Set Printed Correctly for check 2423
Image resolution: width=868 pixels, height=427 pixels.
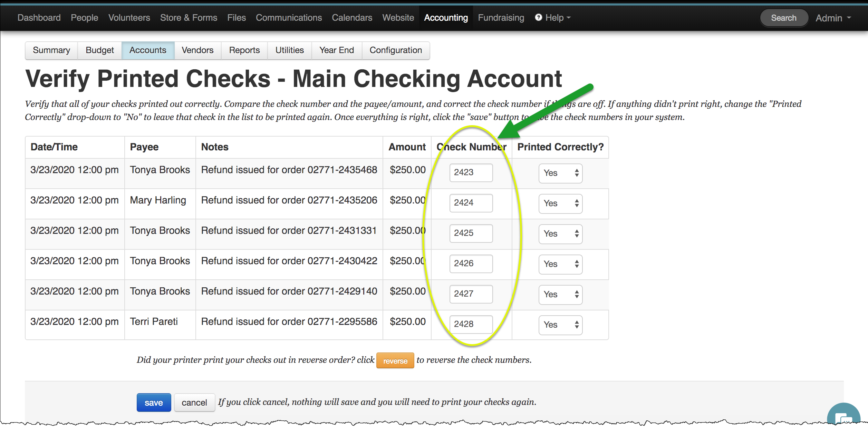tap(560, 173)
